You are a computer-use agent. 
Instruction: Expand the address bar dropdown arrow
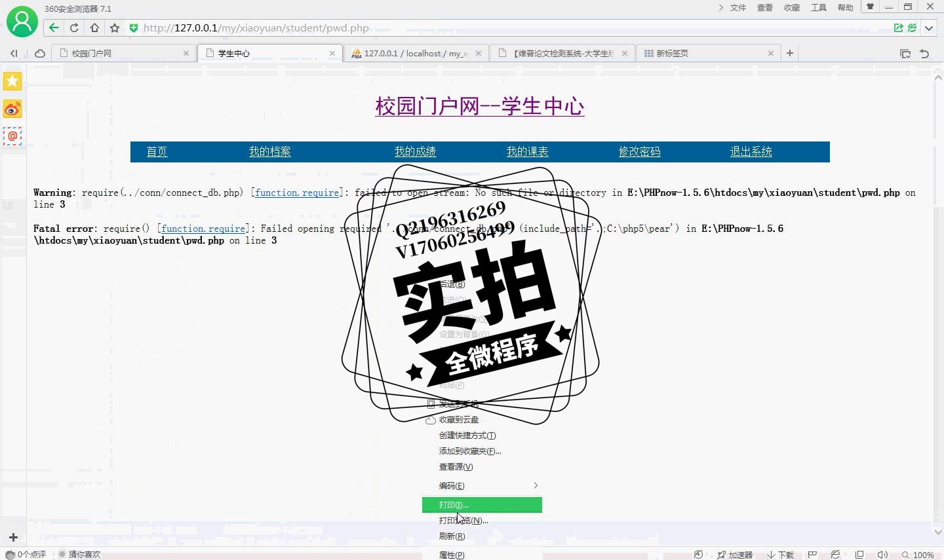(929, 28)
